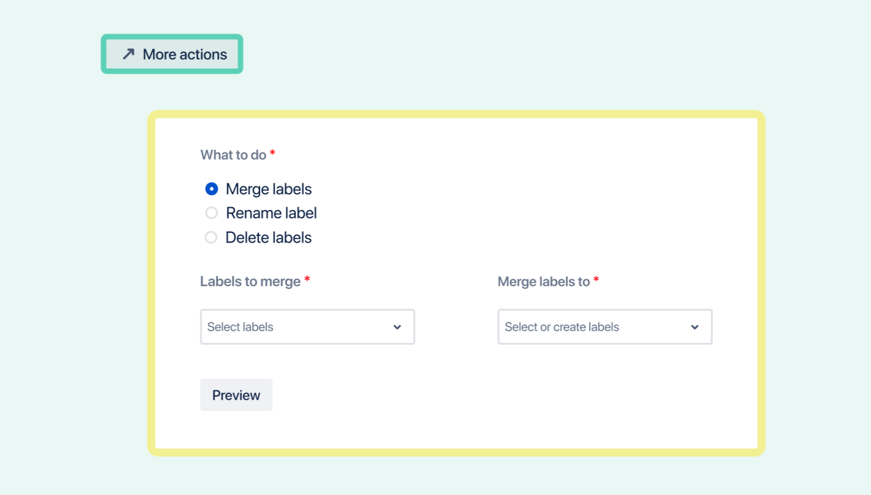Click the What to do field label
The image size is (871, 495).
coord(233,155)
